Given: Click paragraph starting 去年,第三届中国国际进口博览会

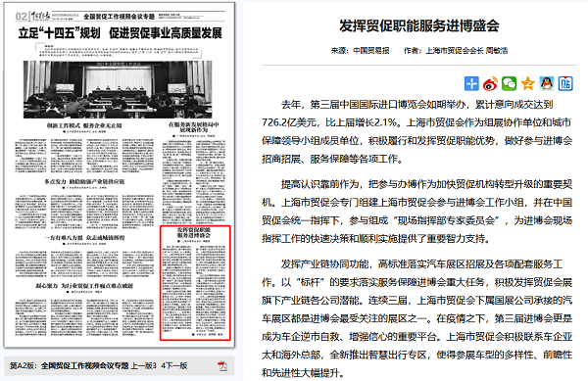Looking at the screenshot, I should (x=417, y=131).
